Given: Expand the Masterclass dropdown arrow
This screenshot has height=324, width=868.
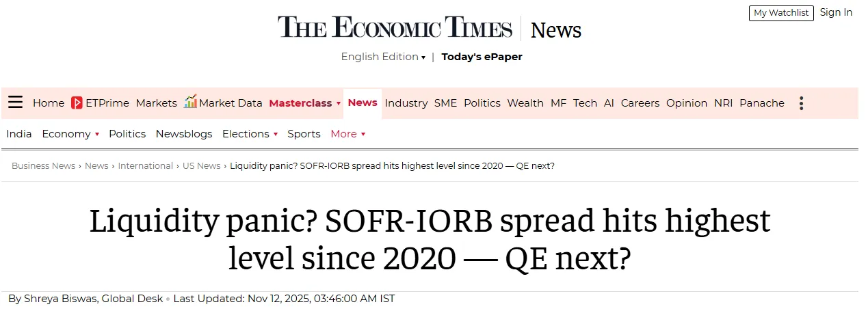Looking at the screenshot, I should pyautogui.click(x=338, y=104).
